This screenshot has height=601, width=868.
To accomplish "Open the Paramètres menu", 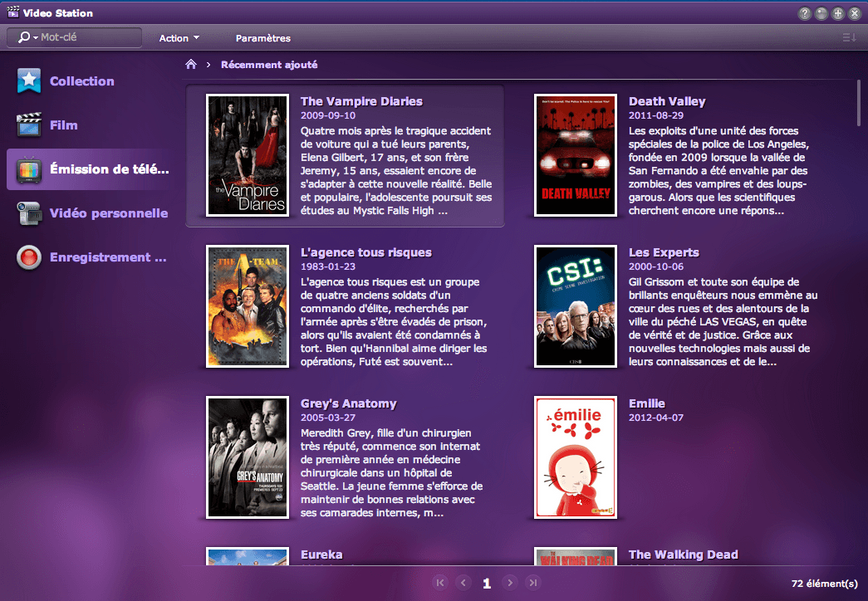I will pyautogui.click(x=263, y=37).
